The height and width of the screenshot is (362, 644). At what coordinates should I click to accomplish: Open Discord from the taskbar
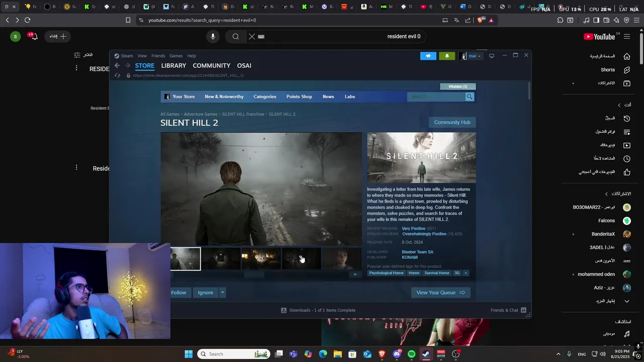pyautogui.click(x=396, y=354)
